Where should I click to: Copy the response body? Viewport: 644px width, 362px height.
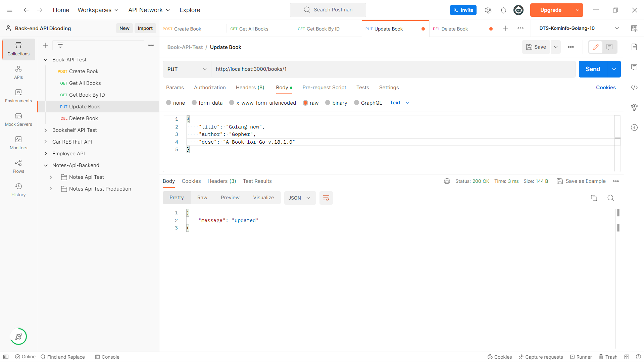[x=594, y=198]
